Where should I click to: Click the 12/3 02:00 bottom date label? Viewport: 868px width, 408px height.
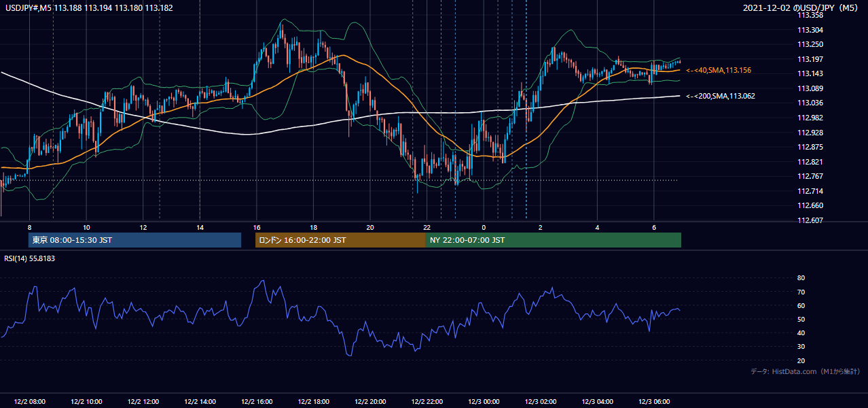[x=541, y=401]
